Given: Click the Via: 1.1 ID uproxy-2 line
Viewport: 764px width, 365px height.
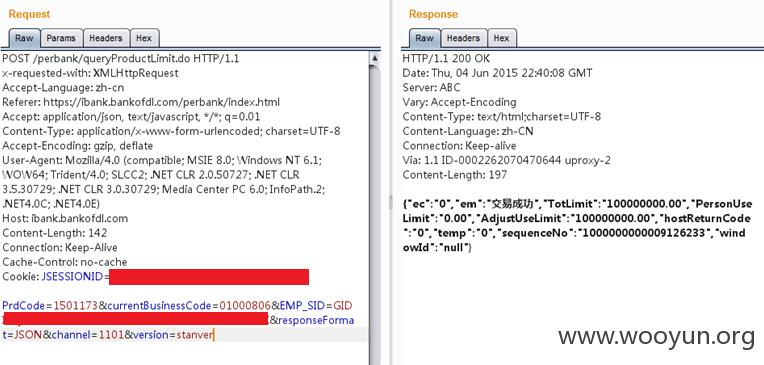Looking at the screenshot, I should click(506, 160).
